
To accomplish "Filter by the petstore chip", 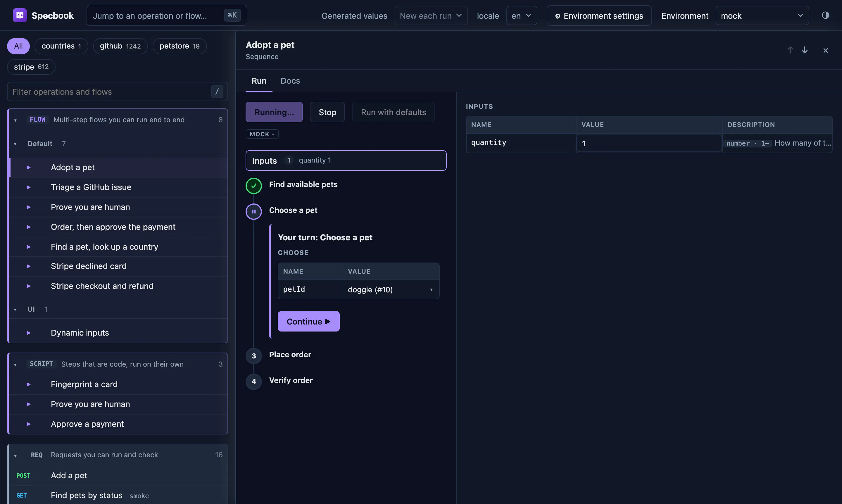I will click(x=180, y=46).
